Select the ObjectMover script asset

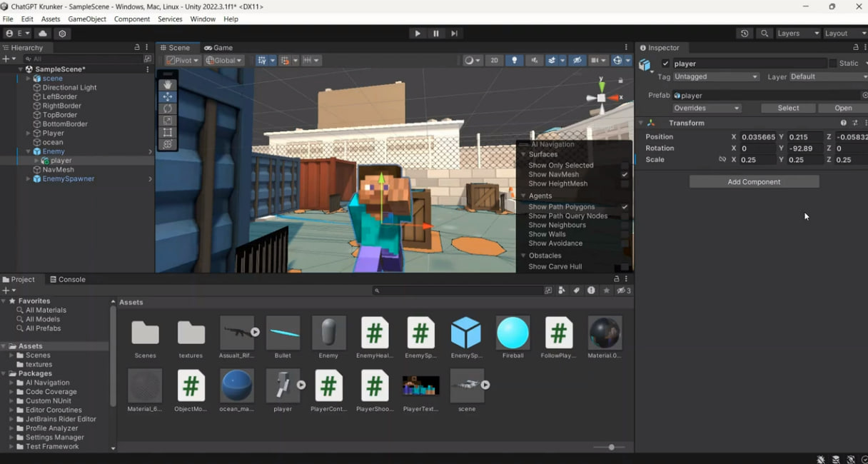[x=191, y=385]
